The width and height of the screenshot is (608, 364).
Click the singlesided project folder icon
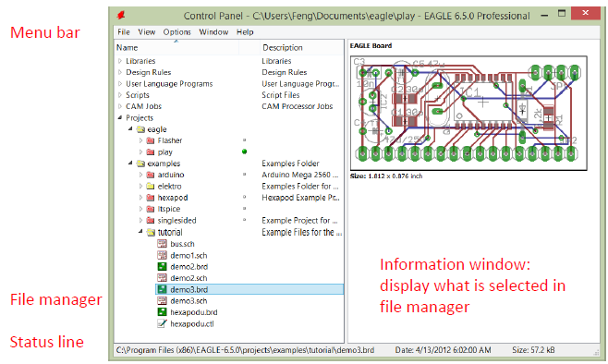click(151, 220)
